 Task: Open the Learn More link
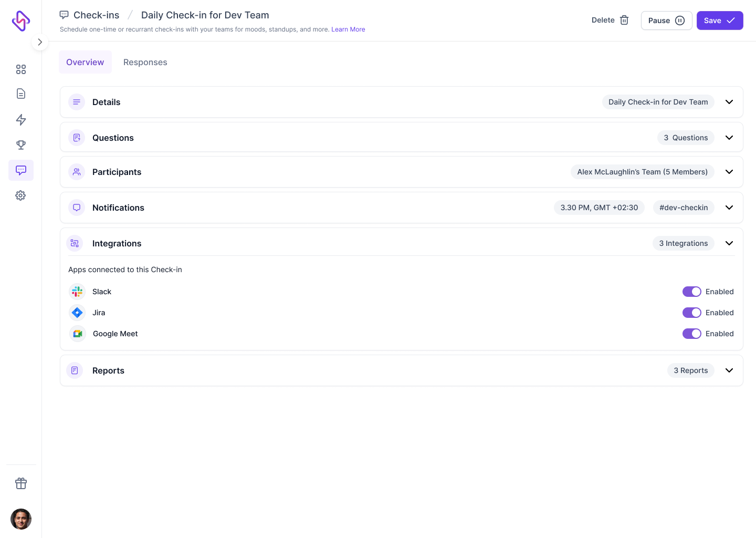(x=348, y=29)
